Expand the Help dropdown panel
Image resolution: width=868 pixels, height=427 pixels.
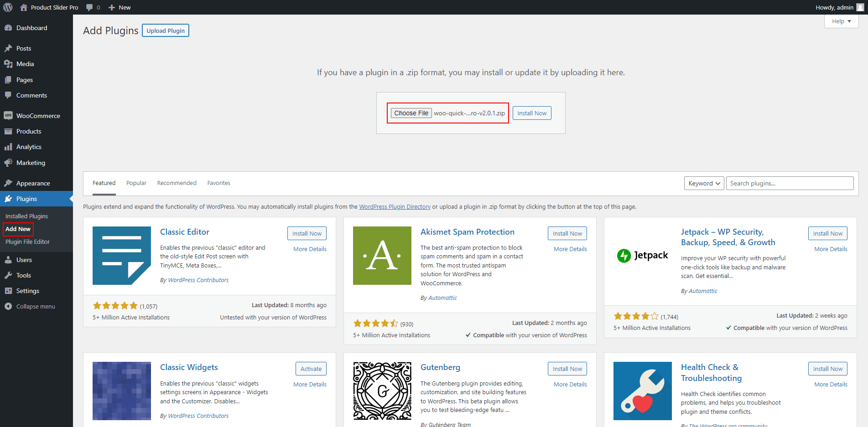tap(841, 21)
